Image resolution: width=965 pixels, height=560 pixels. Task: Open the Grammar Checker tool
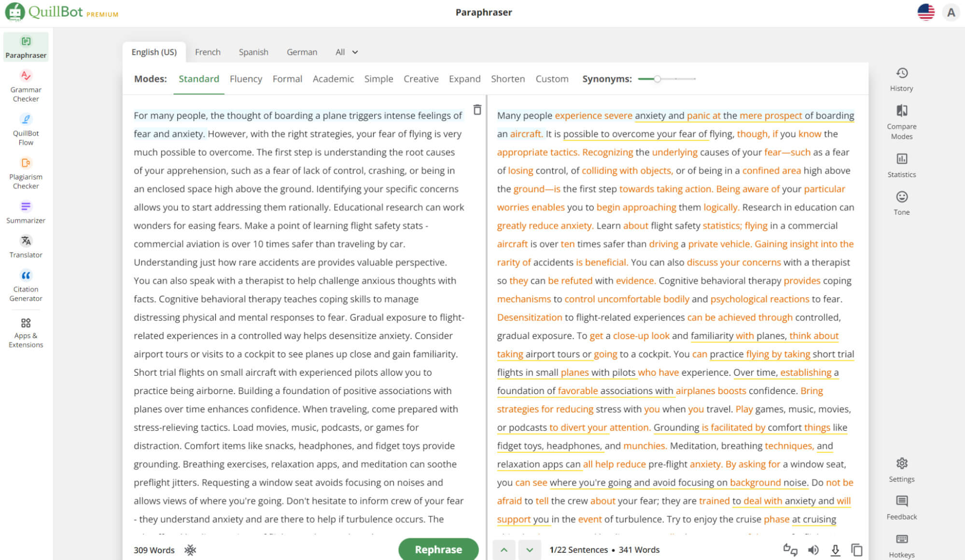[26, 86]
